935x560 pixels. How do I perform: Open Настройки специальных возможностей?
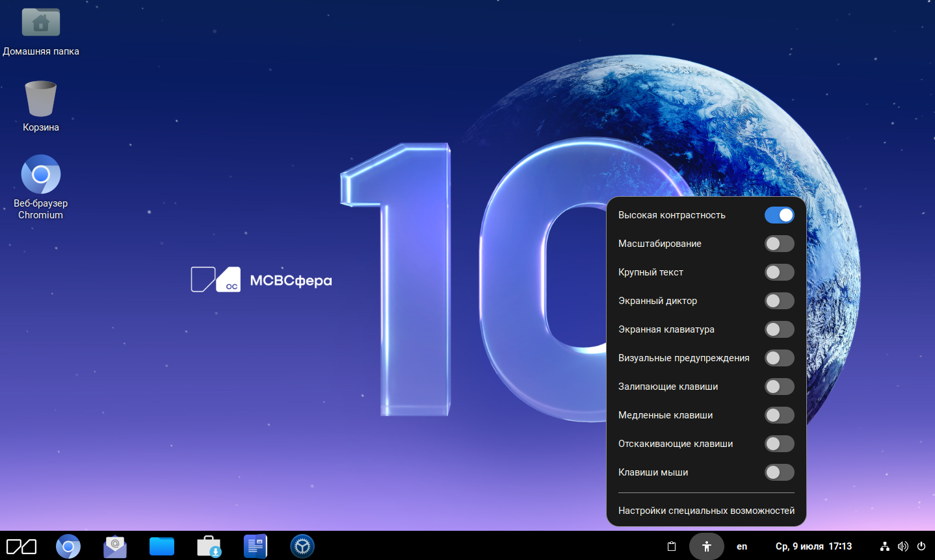coord(706,511)
